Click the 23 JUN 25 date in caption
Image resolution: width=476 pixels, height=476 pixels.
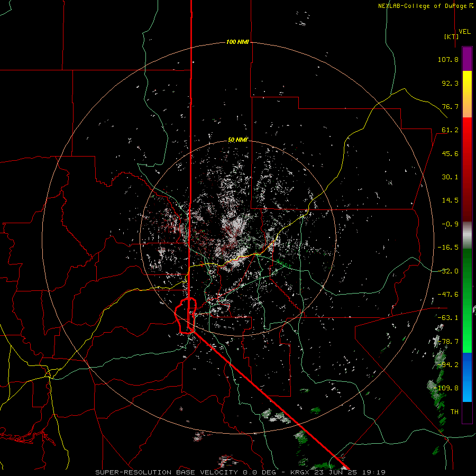pos(335,472)
